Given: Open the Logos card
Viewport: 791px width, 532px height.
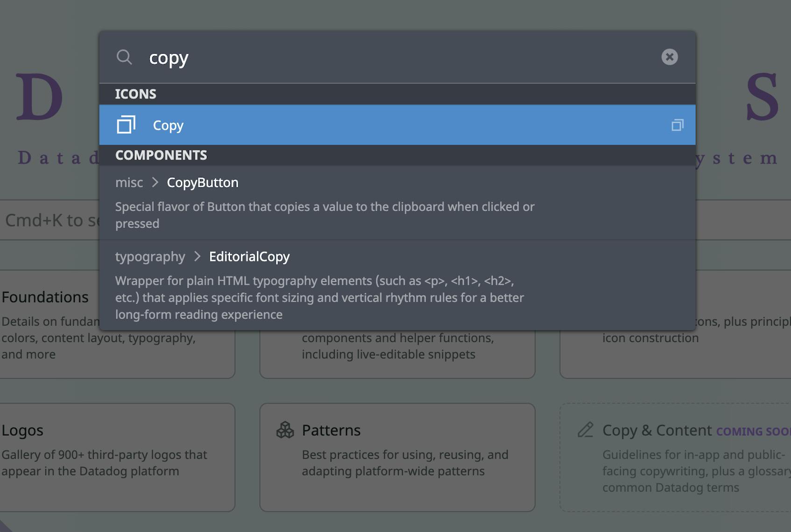Looking at the screenshot, I should tap(117, 458).
